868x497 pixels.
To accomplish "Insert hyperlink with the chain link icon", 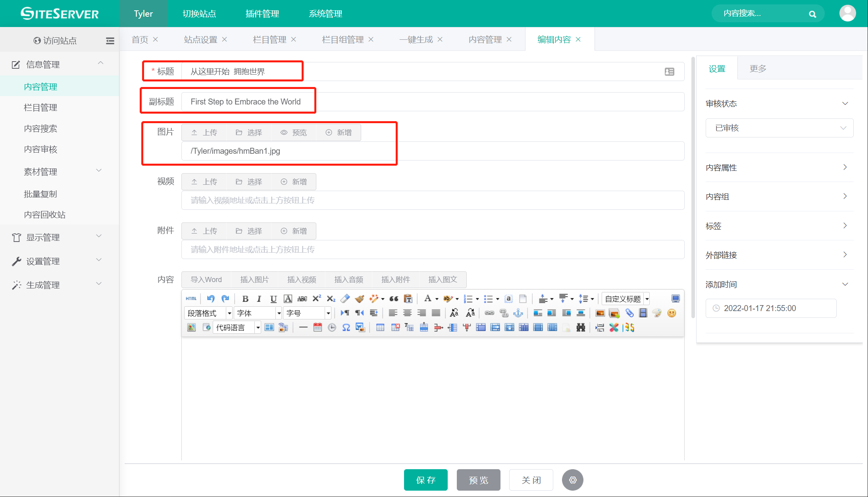I will coord(489,313).
